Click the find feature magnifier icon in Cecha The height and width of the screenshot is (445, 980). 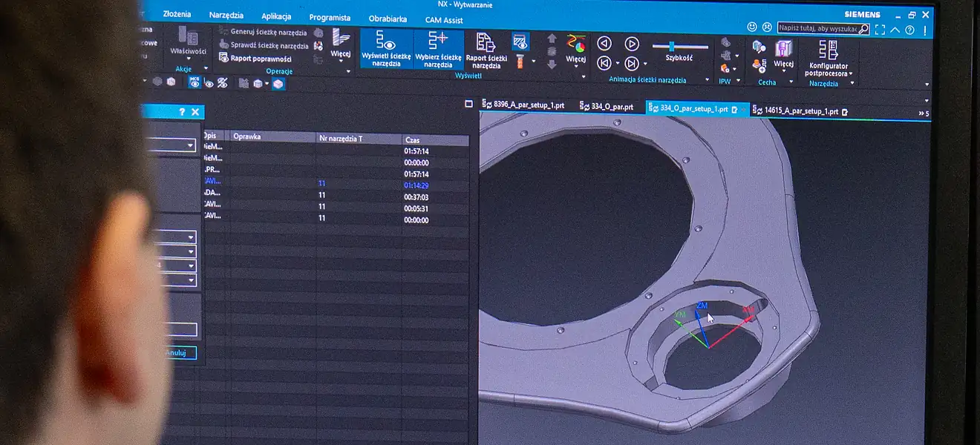pyautogui.click(x=758, y=47)
